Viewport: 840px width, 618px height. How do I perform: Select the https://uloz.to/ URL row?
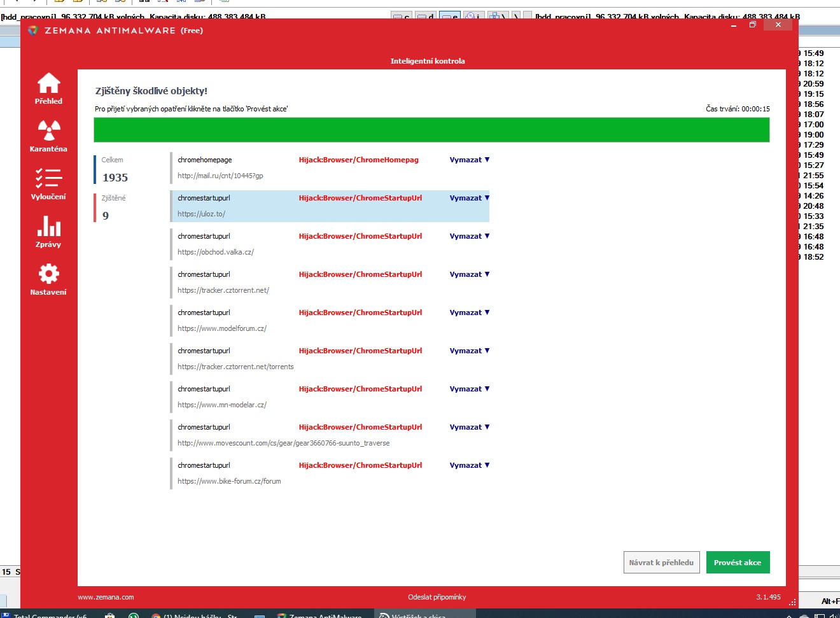coord(201,214)
